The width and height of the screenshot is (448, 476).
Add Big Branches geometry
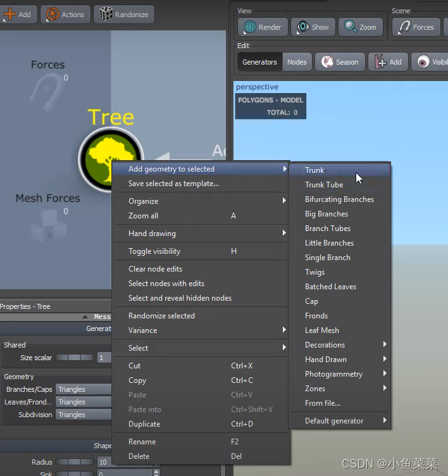coord(339,214)
